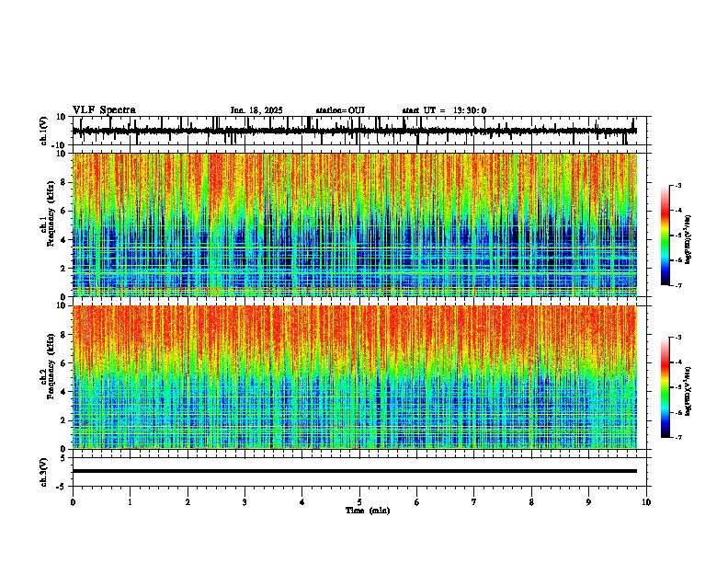Click the "start UT = 13:30: 0" header text
This screenshot has height=563, width=728.
coord(444,110)
